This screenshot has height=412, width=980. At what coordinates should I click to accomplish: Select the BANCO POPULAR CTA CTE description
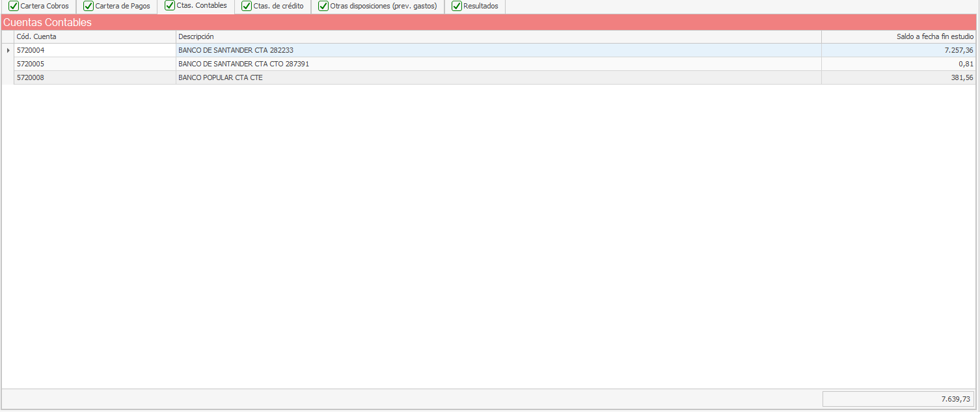point(498,77)
